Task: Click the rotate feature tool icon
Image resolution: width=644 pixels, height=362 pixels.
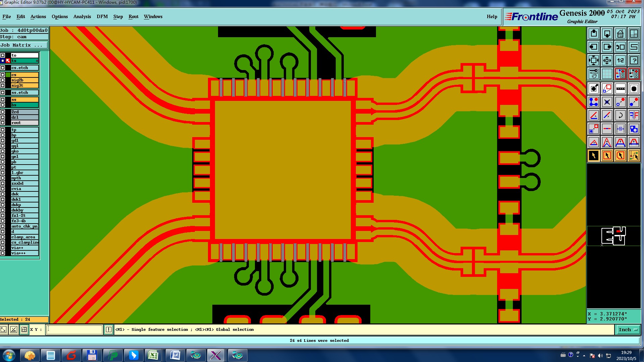Action: pyautogui.click(x=620, y=115)
